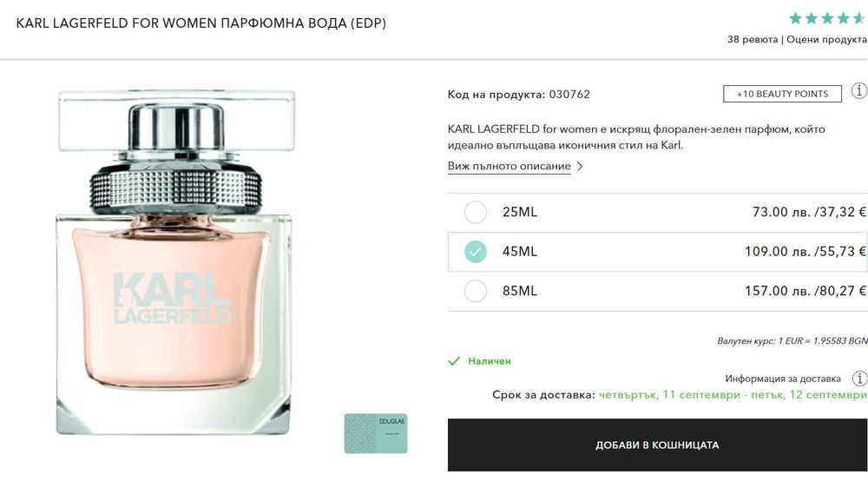Open the 38 reviews link
Image resolution: width=868 pixels, height=481 pixels.
[x=752, y=40]
